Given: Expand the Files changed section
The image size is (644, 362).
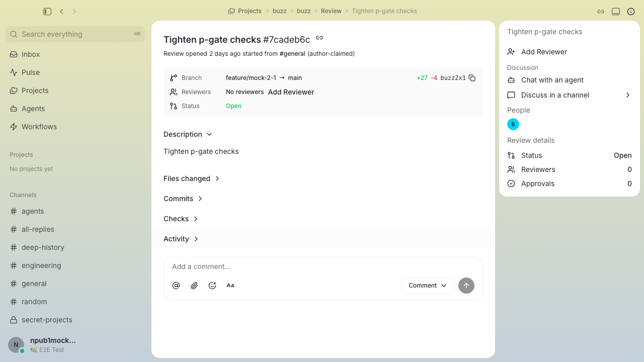Looking at the screenshot, I should (192, 178).
